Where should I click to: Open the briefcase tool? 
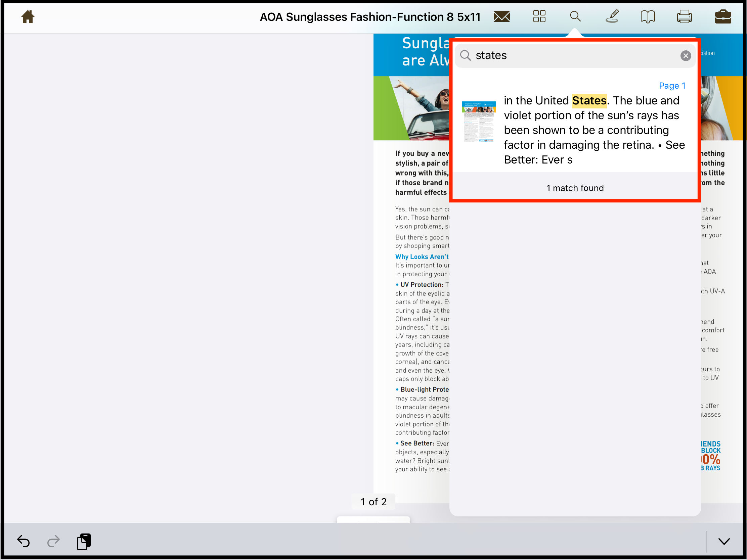click(723, 16)
